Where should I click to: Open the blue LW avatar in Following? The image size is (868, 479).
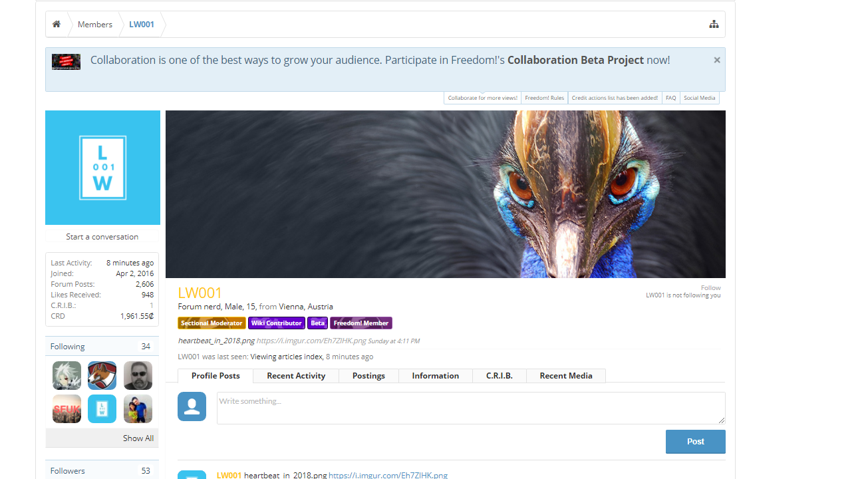pyautogui.click(x=102, y=409)
